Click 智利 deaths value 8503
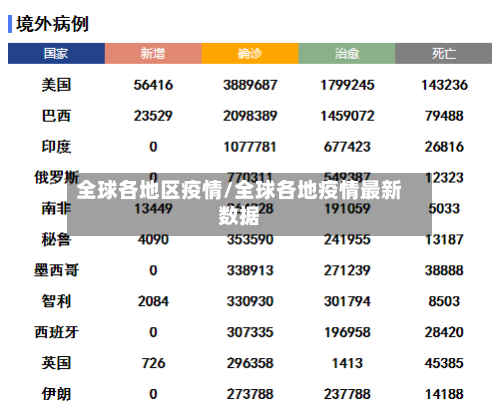The image size is (500, 409). point(444,301)
